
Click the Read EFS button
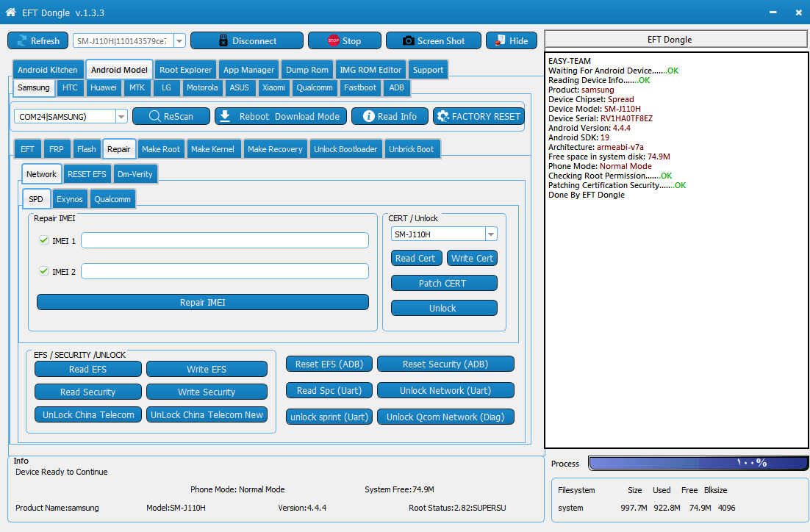click(x=87, y=370)
